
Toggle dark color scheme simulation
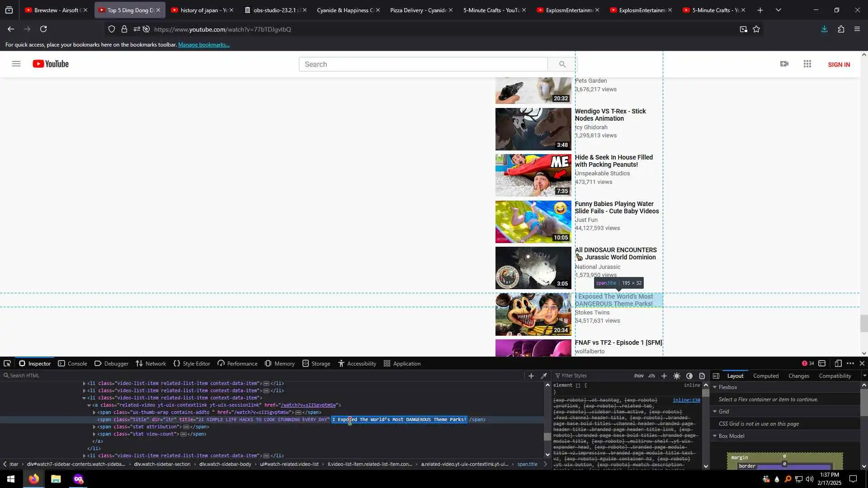pos(689,375)
